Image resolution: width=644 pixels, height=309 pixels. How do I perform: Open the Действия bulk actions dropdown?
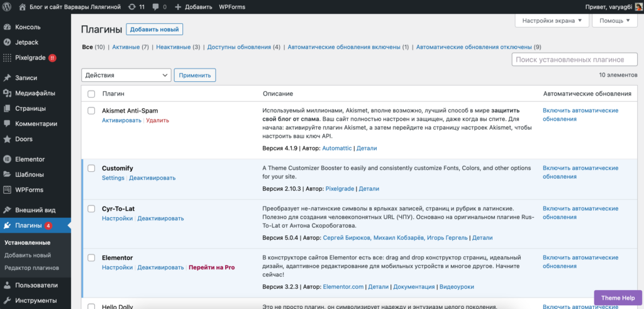(x=126, y=75)
